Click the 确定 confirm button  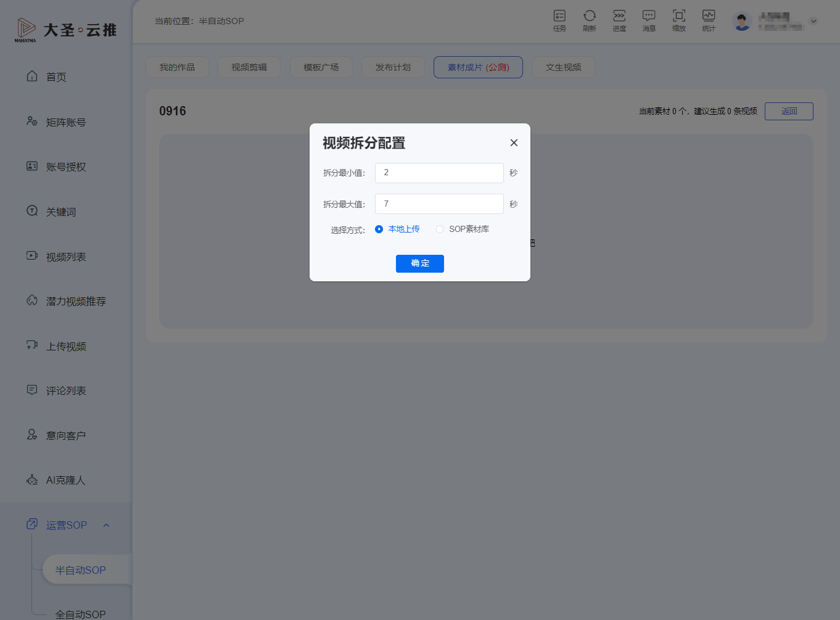tap(420, 263)
